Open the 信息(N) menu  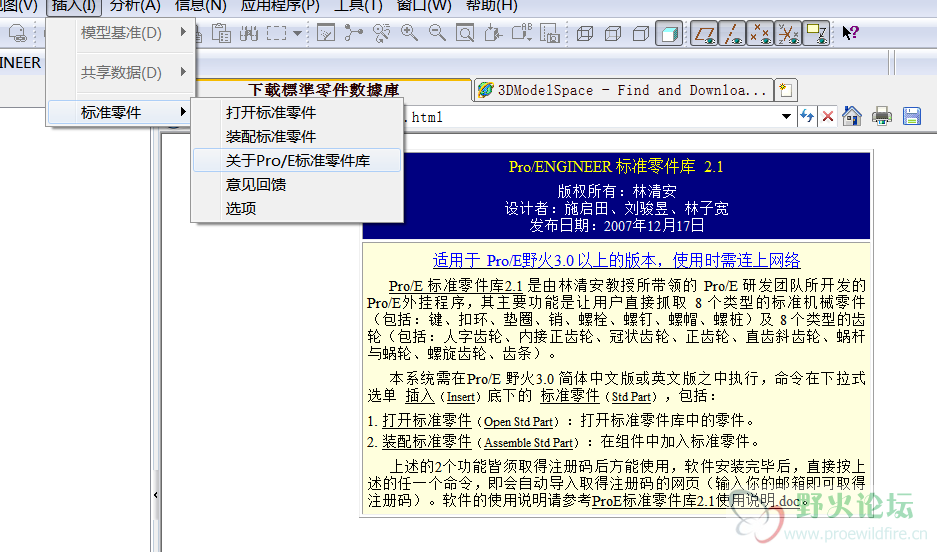(x=201, y=6)
